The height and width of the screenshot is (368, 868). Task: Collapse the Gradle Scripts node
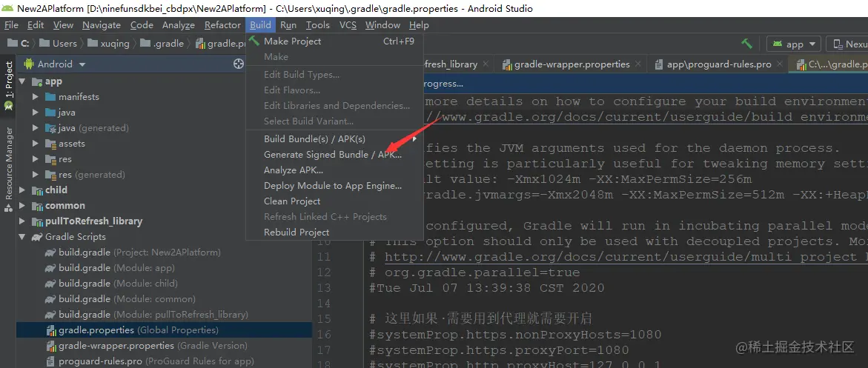coord(22,236)
